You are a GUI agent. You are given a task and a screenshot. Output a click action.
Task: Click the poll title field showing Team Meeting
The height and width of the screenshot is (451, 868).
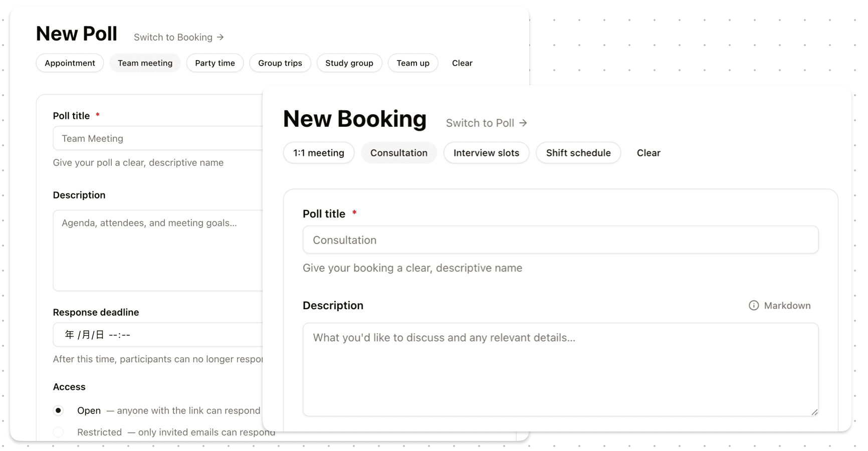click(x=150, y=138)
